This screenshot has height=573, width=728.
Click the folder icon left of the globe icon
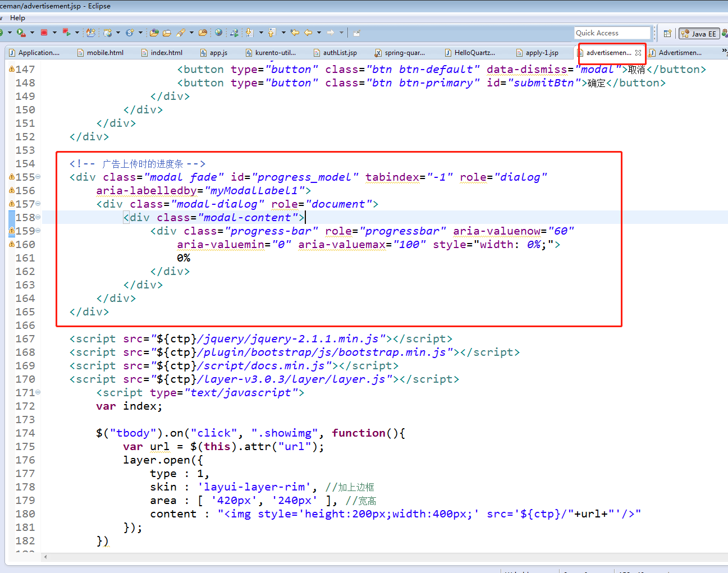point(203,33)
